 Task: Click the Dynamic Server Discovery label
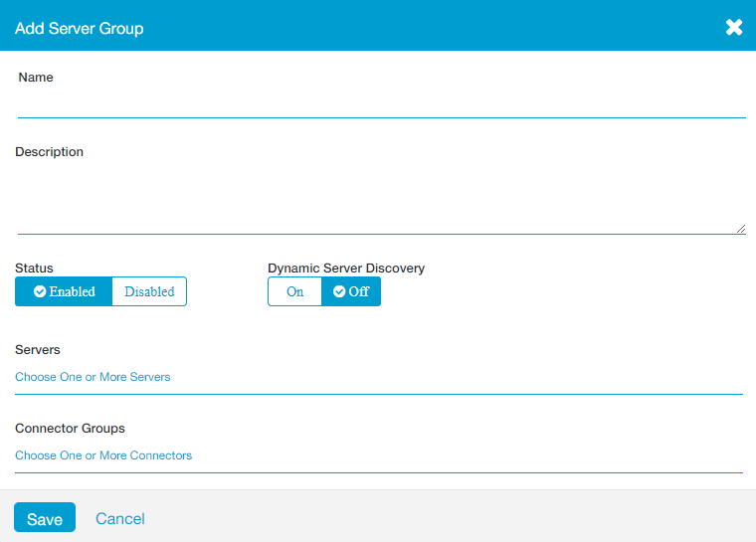[346, 268]
